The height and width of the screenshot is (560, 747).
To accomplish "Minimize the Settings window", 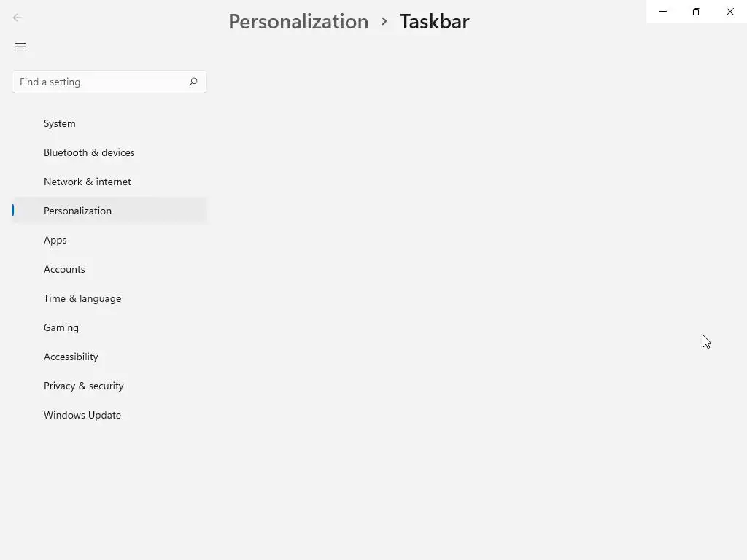I will [x=663, y=12].
